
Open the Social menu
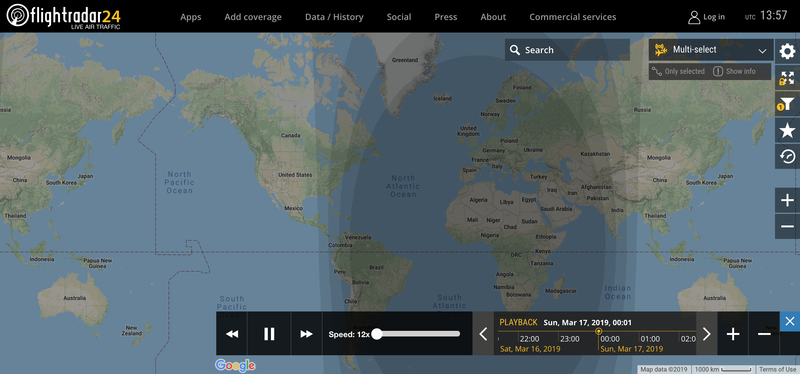coord(399,17)
